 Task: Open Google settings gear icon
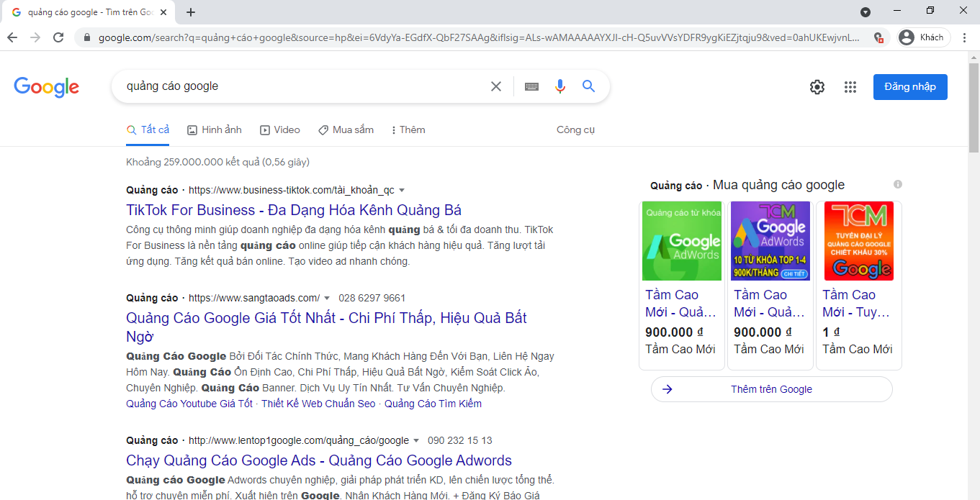click(817, 87)
